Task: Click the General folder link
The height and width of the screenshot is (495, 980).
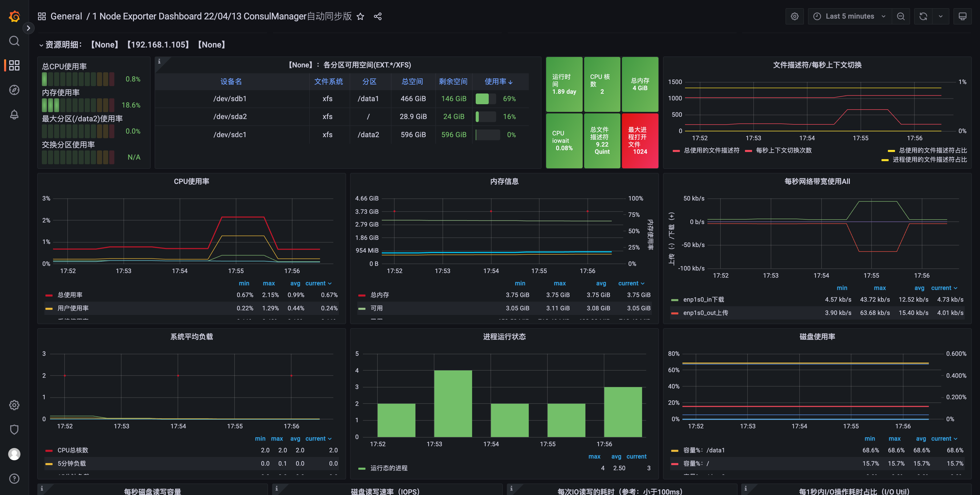Action: [x=66, y=16]
